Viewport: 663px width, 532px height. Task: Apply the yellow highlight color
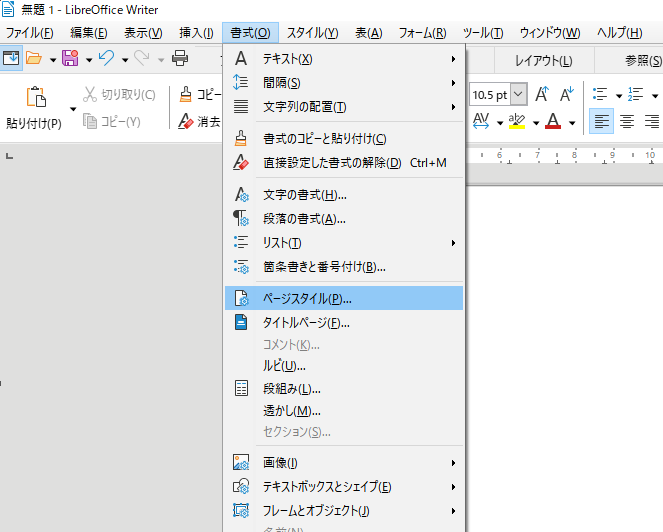coord(517,121)
